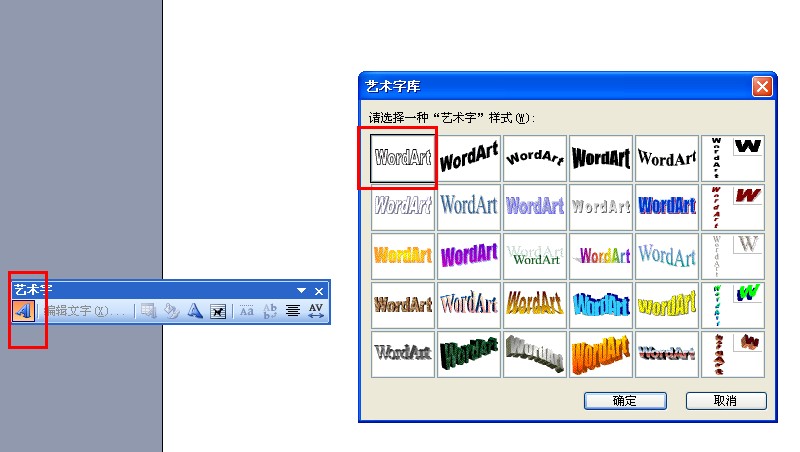Click the Format WordArt paint bucket icon
The image size is (800, 452).
pos(171,311)
